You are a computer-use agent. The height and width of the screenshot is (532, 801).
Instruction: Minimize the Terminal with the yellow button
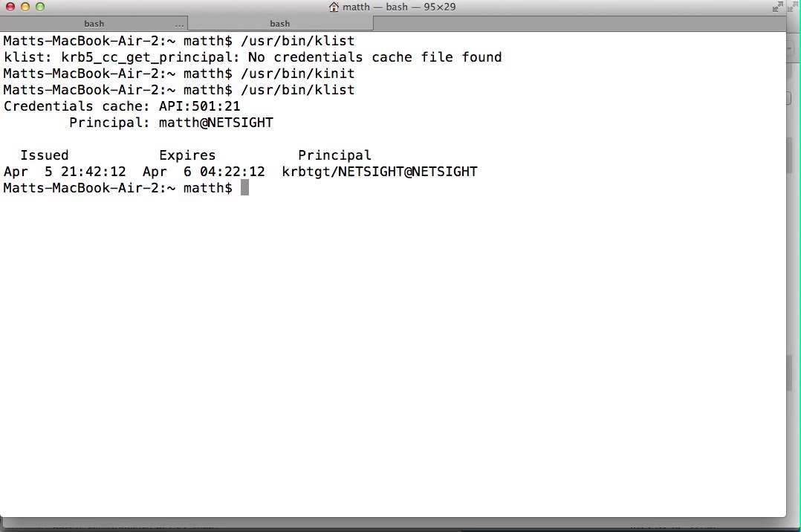25,7
